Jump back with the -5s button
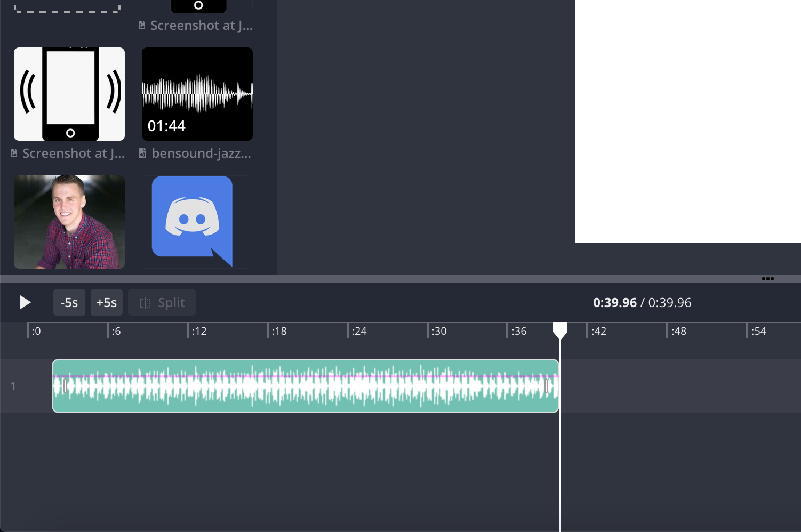The image size is (801, 532). point(69,302)
